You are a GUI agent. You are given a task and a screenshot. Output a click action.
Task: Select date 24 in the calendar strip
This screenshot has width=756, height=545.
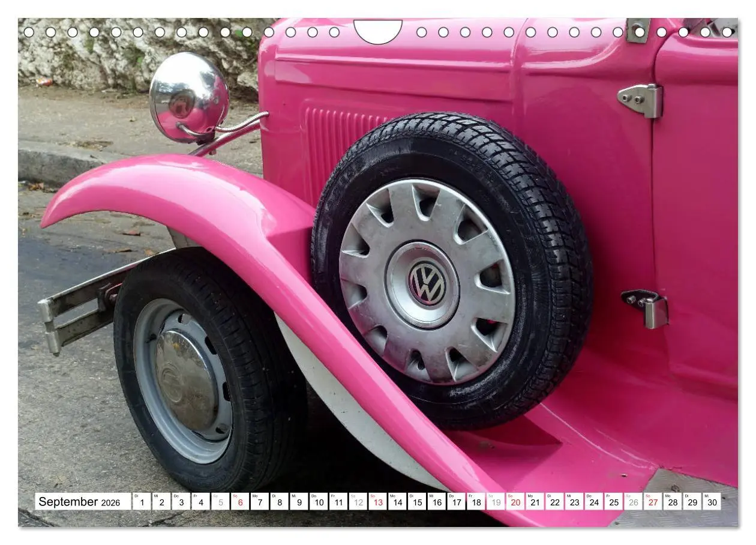[x=593, y=502]
